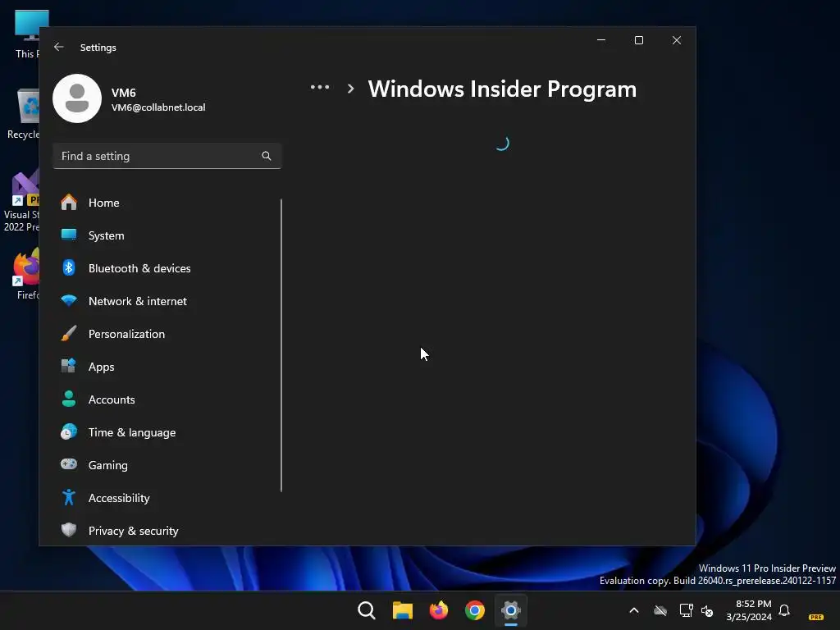The image size is (840, 630).
Task: Select Network & internet
Action: 167,301
